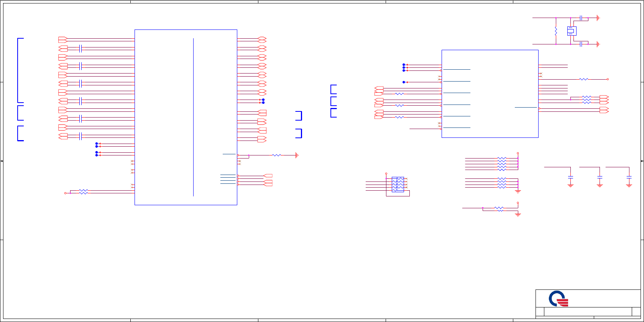
Task: Select the leftmost of three grounded decoupling capacitors
Action: 570,177
